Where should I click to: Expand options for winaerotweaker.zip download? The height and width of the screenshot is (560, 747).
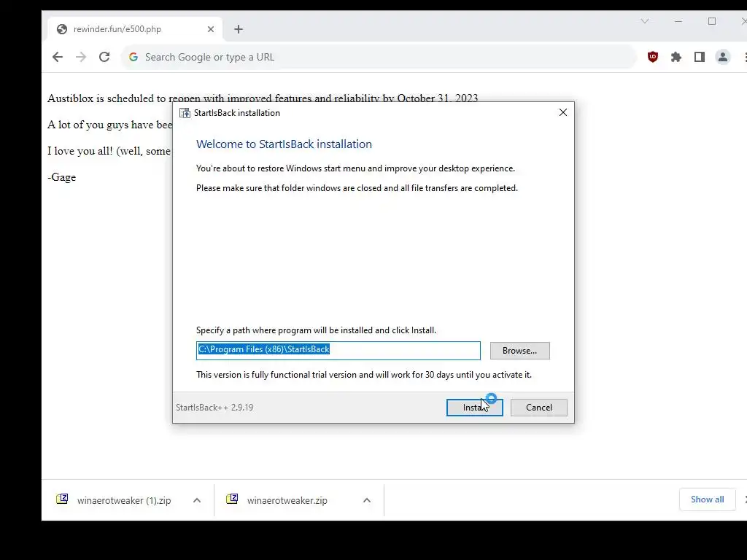point(367,500)
